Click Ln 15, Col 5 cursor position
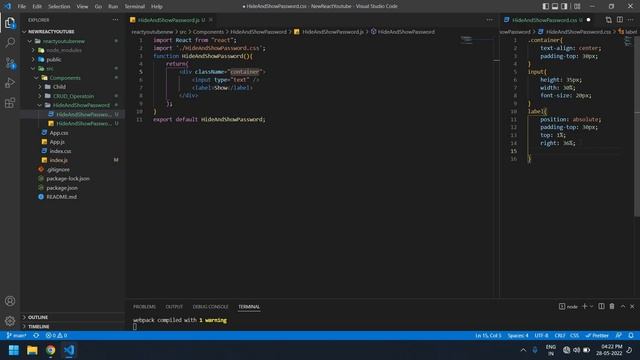Image resolution: width=640 pixels, height=360 pixels. pyautogui.click(x=488, y=336)
